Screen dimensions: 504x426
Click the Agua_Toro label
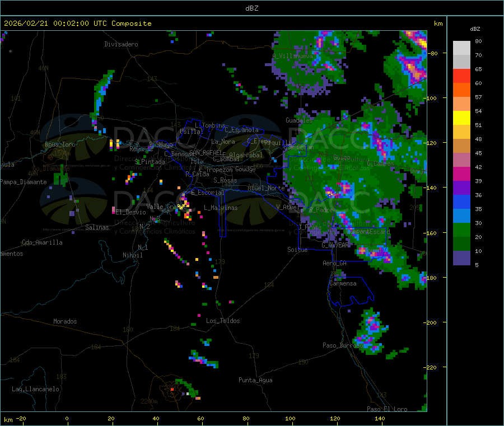[x=60, y=144]
